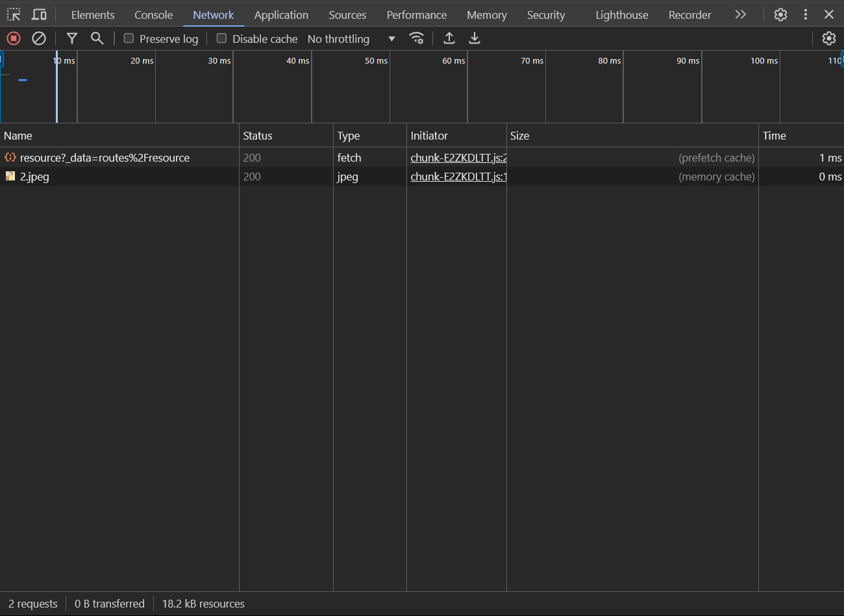The width and height of the screenshot is (844, 616).
Task: Enable the Preserve log checkbox
Action: point(129,38)
